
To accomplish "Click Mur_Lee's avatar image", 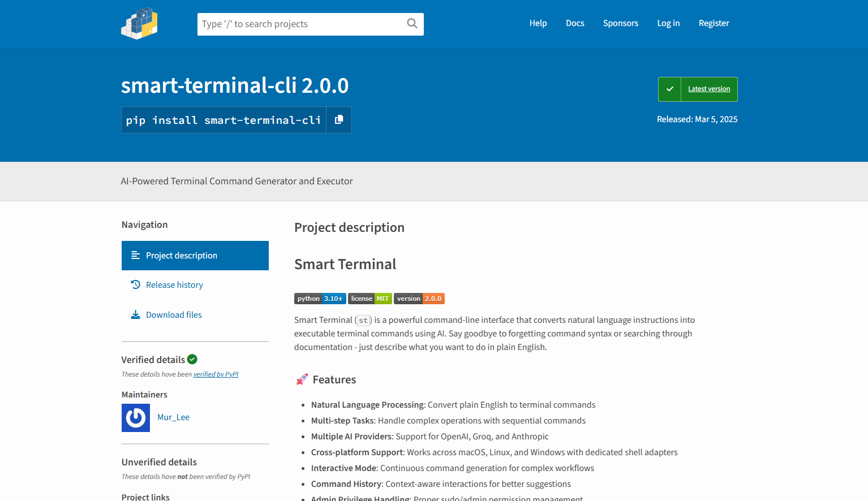I will pos(135,418).
